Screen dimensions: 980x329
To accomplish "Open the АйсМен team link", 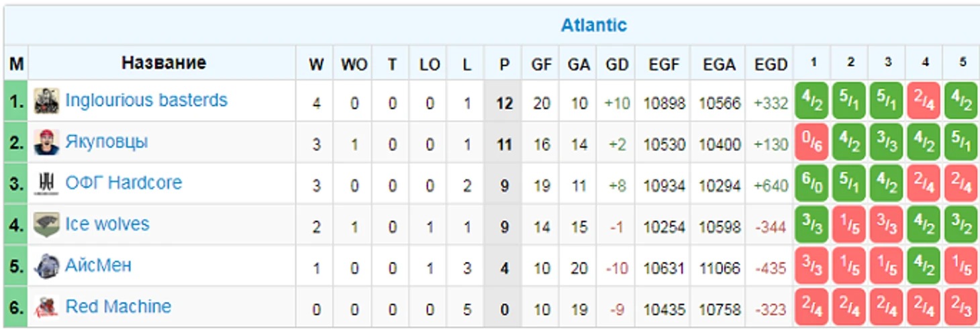I will pos(98,265).
